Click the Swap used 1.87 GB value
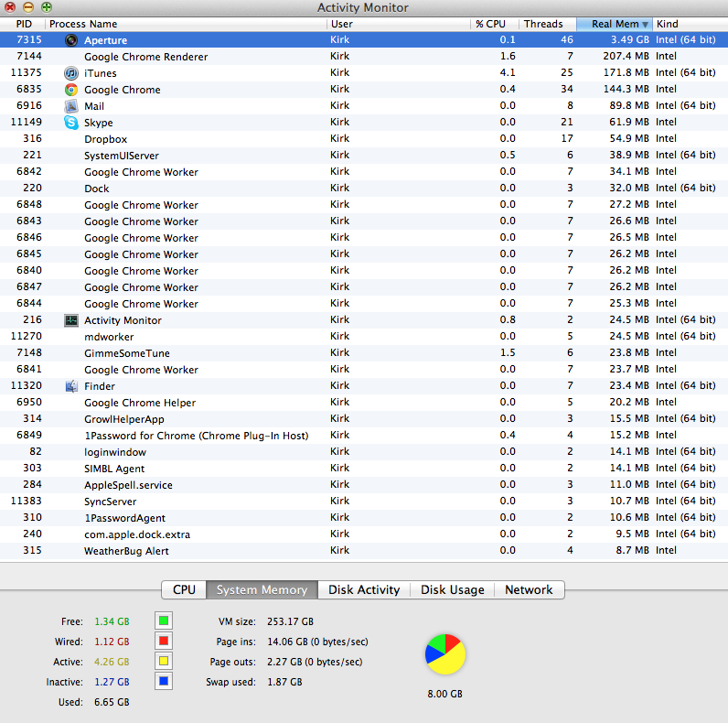 [x=284, y=682]
